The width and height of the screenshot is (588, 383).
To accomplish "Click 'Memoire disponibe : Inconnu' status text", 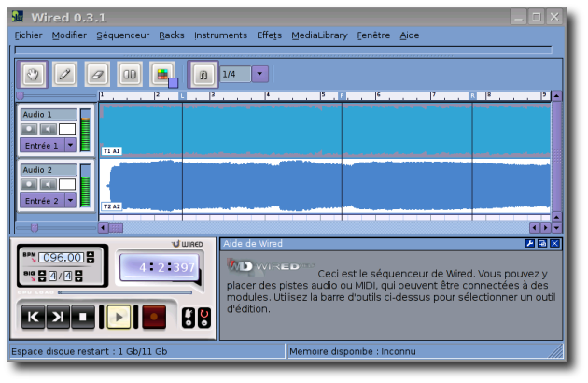I will click(353, 351).
